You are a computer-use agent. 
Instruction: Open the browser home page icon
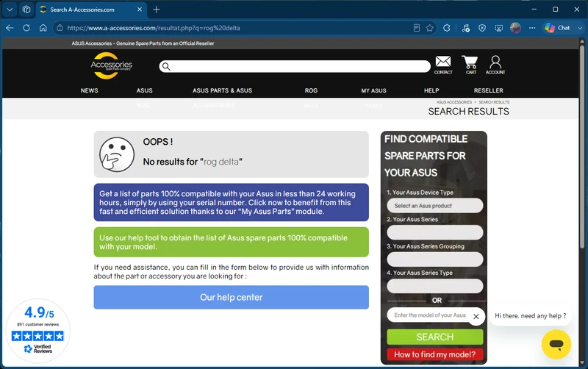click(x=43, y=28)
